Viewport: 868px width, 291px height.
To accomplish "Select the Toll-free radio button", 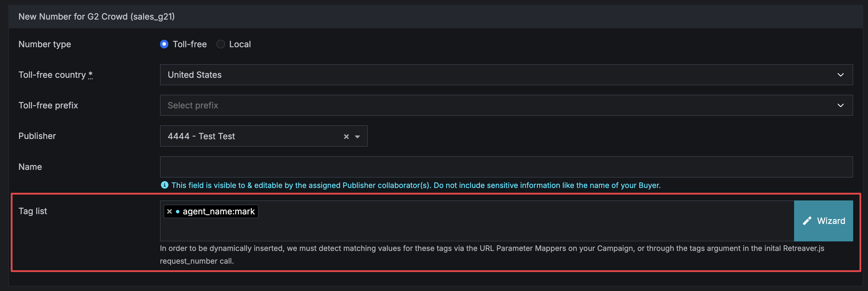I will tap(164, 44).
